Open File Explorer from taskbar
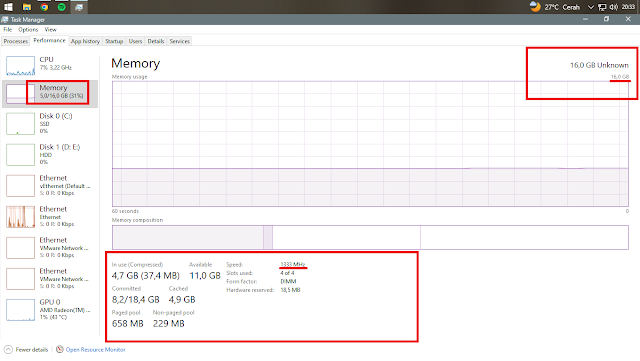The width and height of the screenshot is (640, 361). pos(27,7)
